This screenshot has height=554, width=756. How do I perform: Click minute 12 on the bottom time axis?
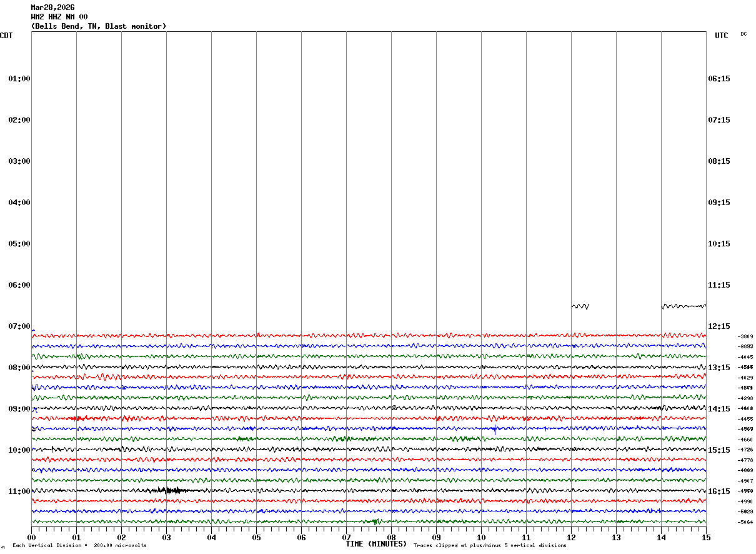[x=571, y=537]
